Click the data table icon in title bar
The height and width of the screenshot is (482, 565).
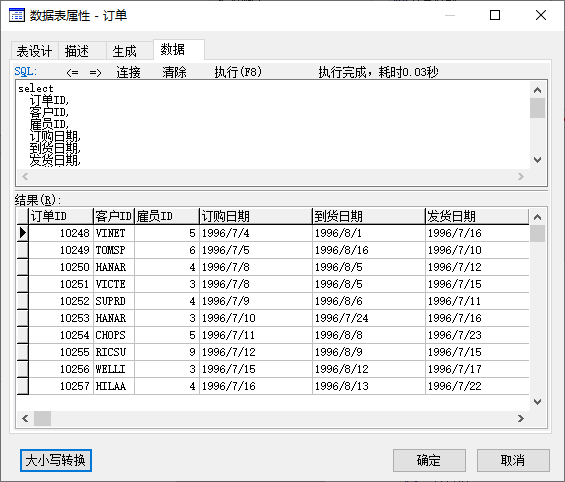(x=17, y=15)
